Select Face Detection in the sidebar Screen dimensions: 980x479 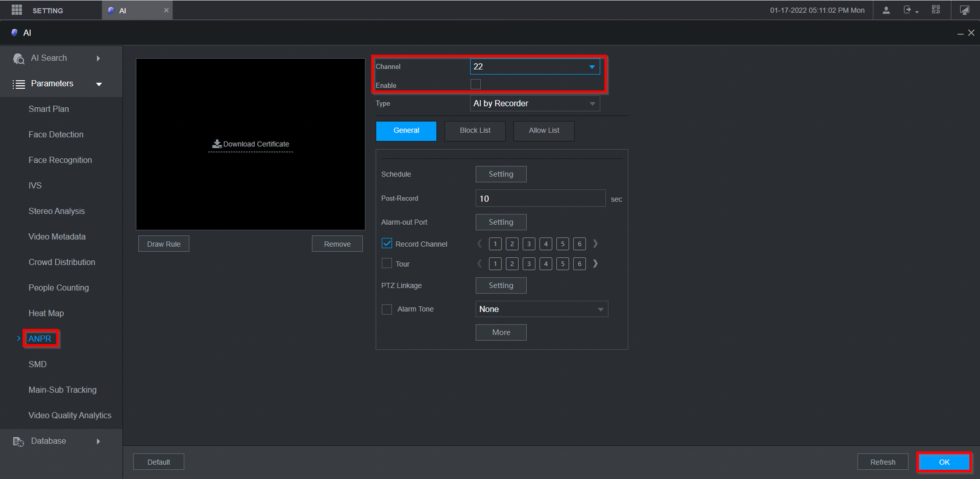pyautogui.click(x=56, y=135)
